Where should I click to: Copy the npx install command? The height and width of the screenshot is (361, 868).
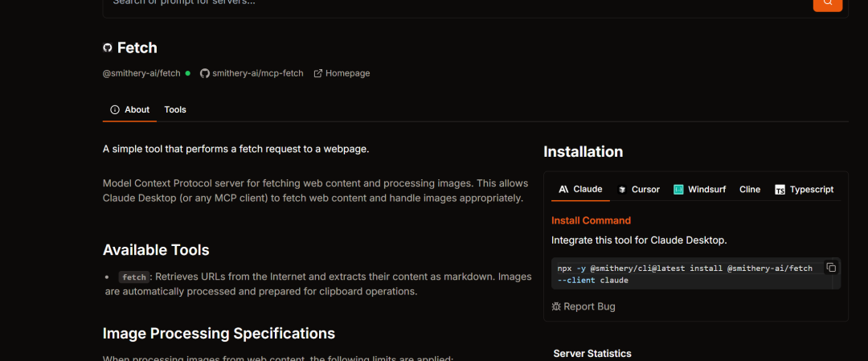point(831,268)
